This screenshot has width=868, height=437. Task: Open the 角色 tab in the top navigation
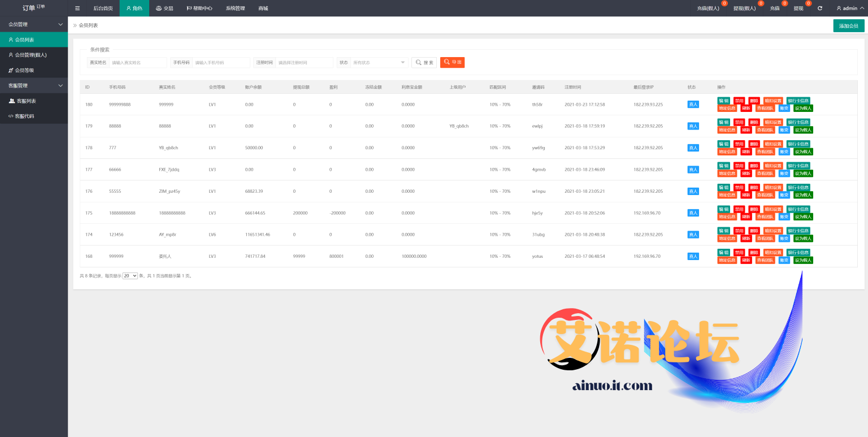[x=134, y=8]
